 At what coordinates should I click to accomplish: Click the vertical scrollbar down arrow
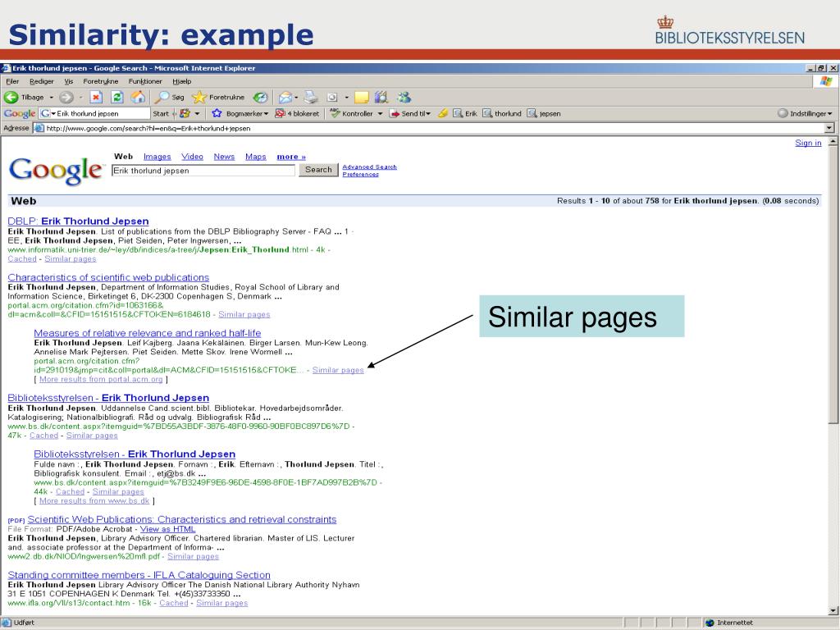pyautogui.click(x=833, y=610)
